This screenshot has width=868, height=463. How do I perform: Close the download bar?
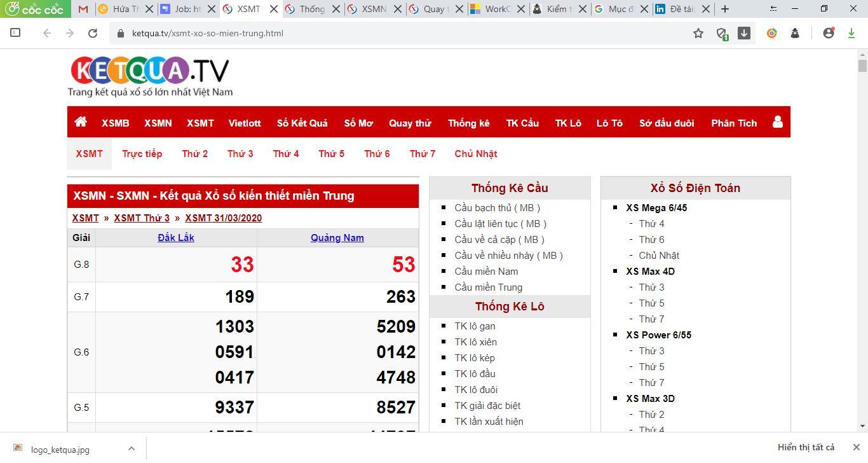pyautogui.click(x=856, y=447)
